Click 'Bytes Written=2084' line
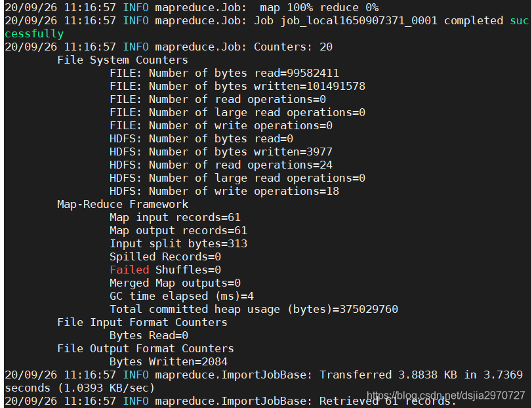Viewport: 532px width, 408px height. click(169, 362)
